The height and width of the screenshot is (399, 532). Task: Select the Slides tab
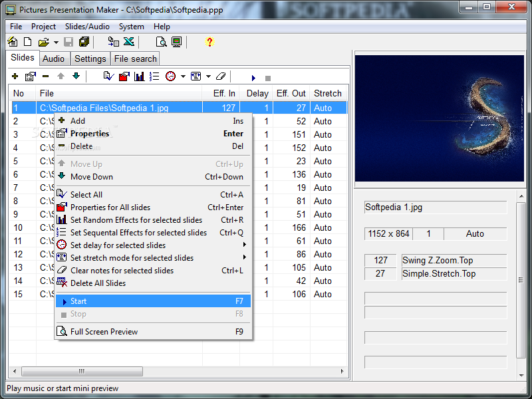tap(23, 58)
